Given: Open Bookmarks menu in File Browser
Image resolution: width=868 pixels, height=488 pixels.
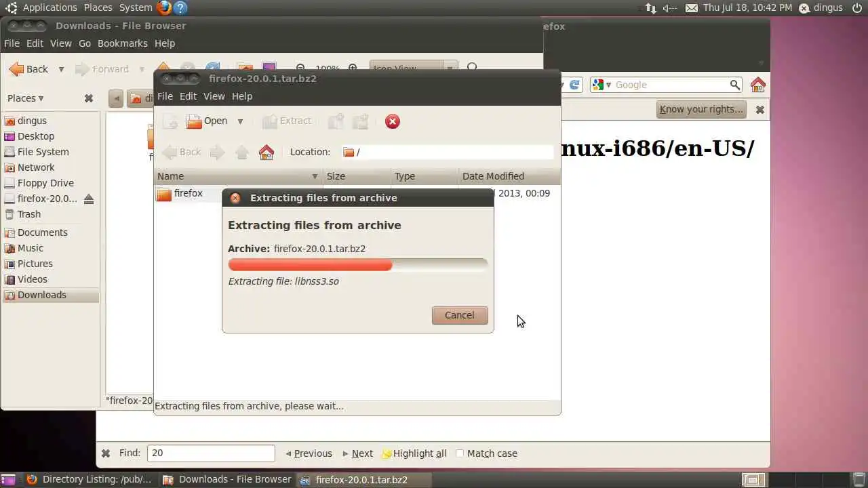Looking at the screenshot, I should 122,43.
